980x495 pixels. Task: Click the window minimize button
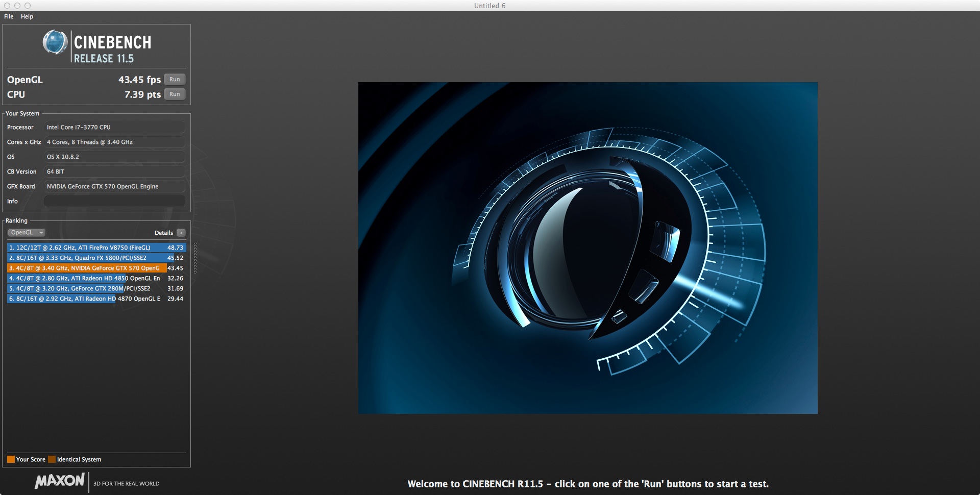tap(17, 6)
